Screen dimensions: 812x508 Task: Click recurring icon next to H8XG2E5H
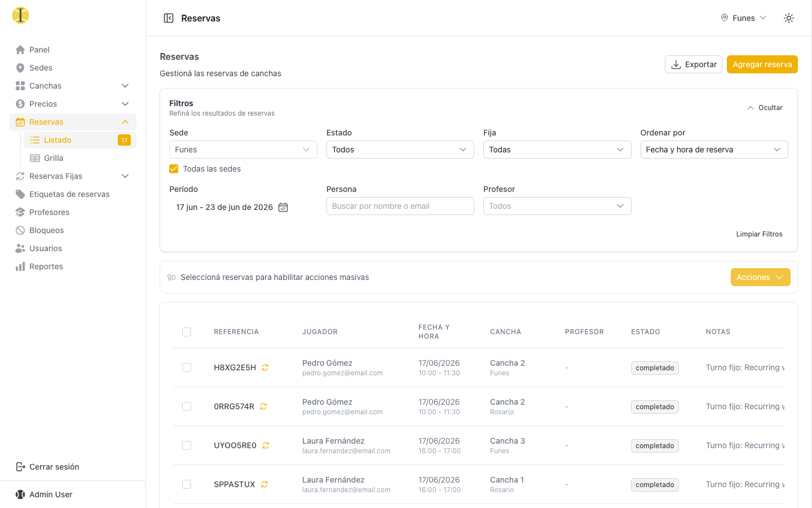(265, 367)
